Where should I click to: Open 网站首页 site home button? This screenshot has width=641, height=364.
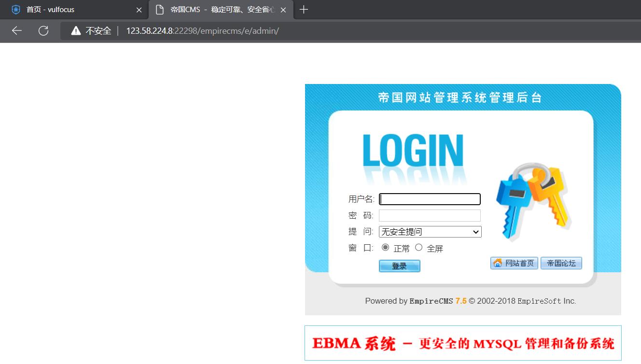(514, 263)
